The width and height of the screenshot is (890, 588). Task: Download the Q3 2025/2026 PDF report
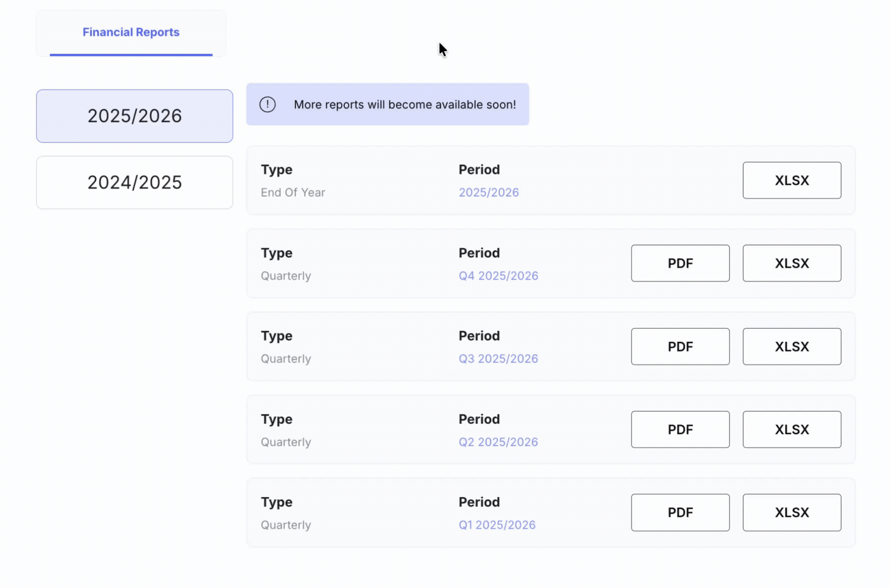[x=680, y=346]
